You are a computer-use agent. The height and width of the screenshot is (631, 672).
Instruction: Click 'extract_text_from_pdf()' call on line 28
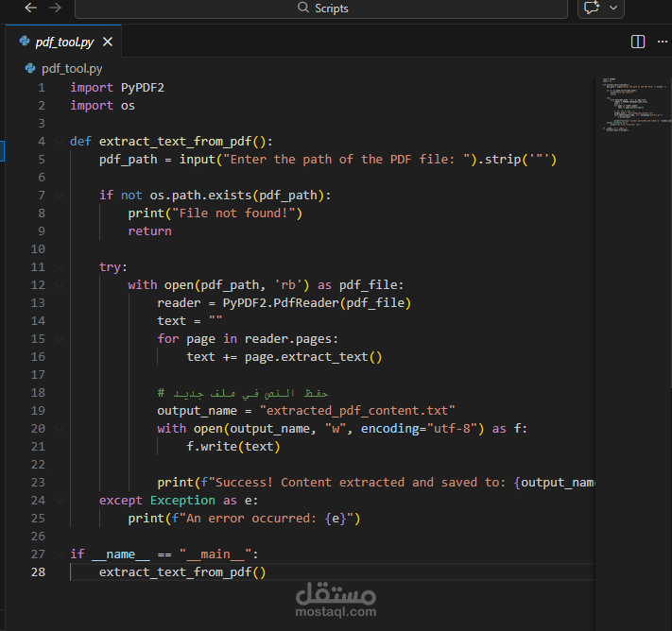tap(182, 572)
